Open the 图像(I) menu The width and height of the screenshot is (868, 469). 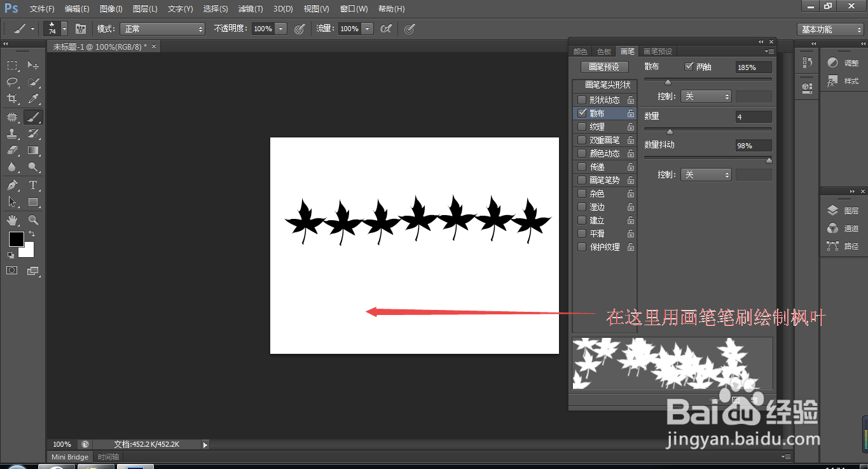(111, 9)
